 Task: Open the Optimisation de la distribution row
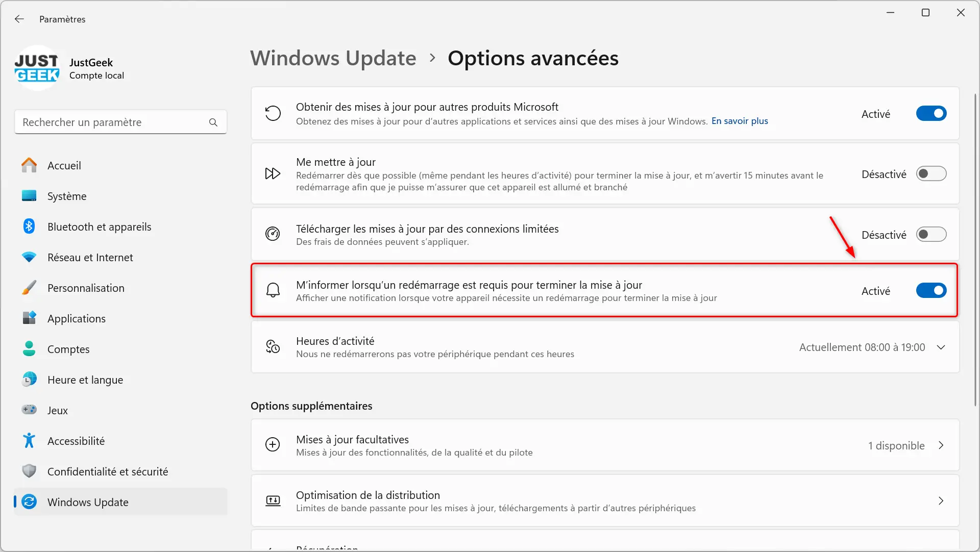605,500
